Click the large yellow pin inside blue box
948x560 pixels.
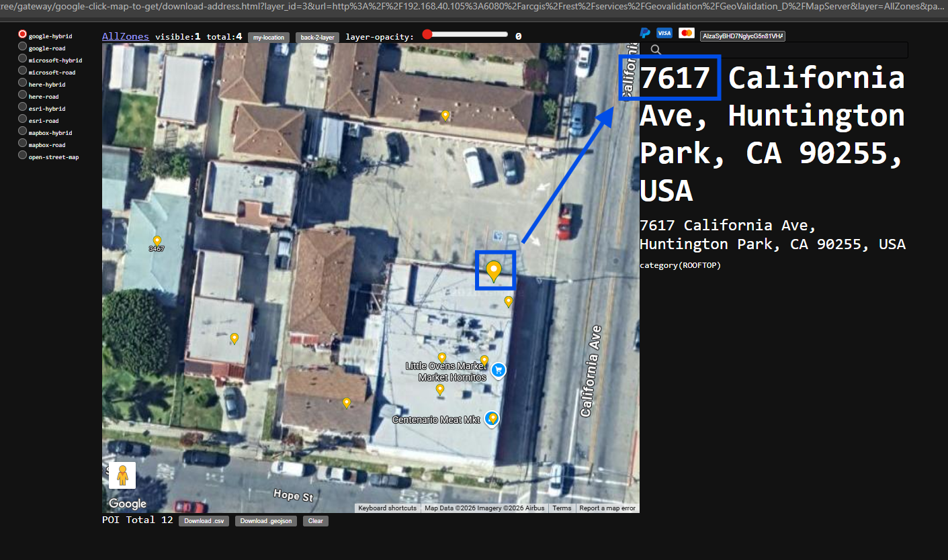(494, 271)
